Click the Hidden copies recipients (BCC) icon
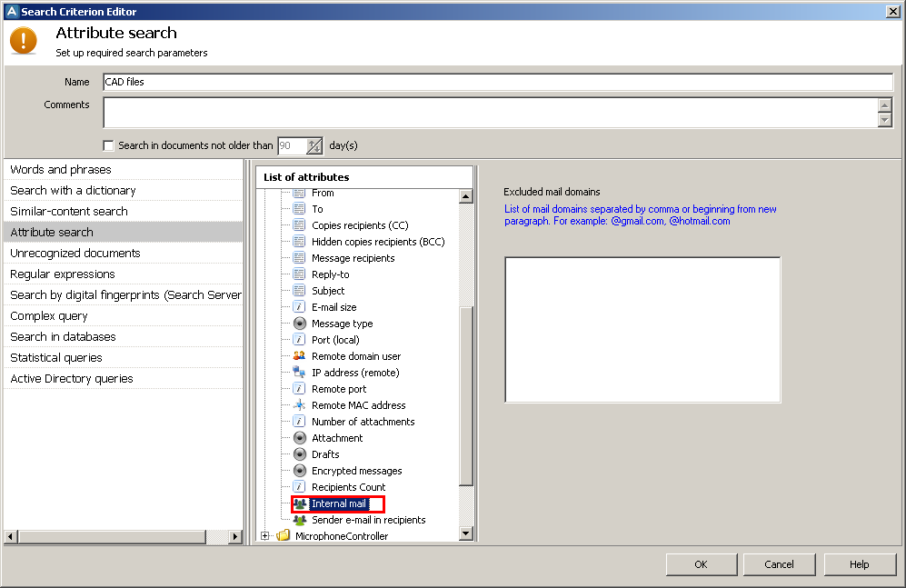 pyautogui.click(x=299, y=242)
